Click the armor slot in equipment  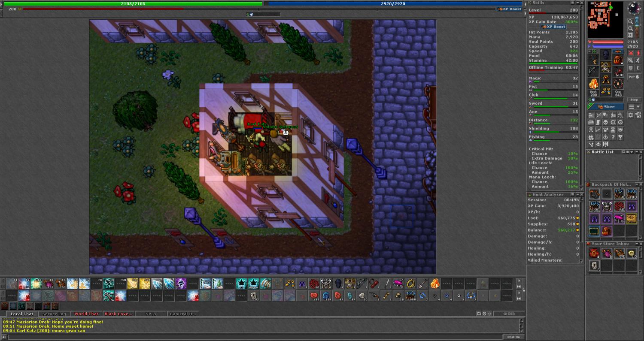click(606, 67)
